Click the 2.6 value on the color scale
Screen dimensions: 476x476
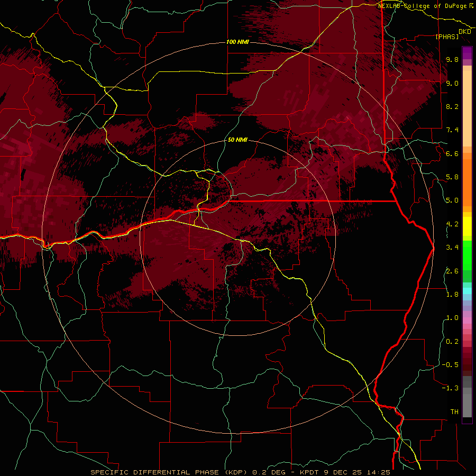(x=452, y=271)
